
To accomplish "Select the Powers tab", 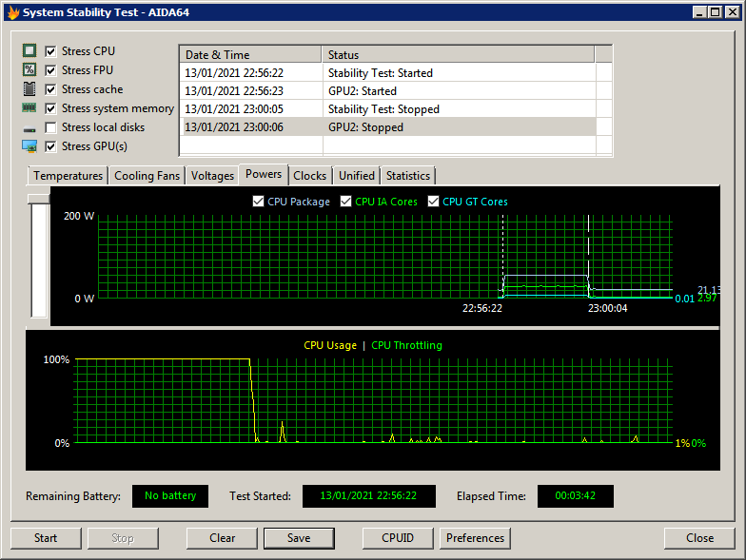I will pyautogui.click(x=264, y=174).
